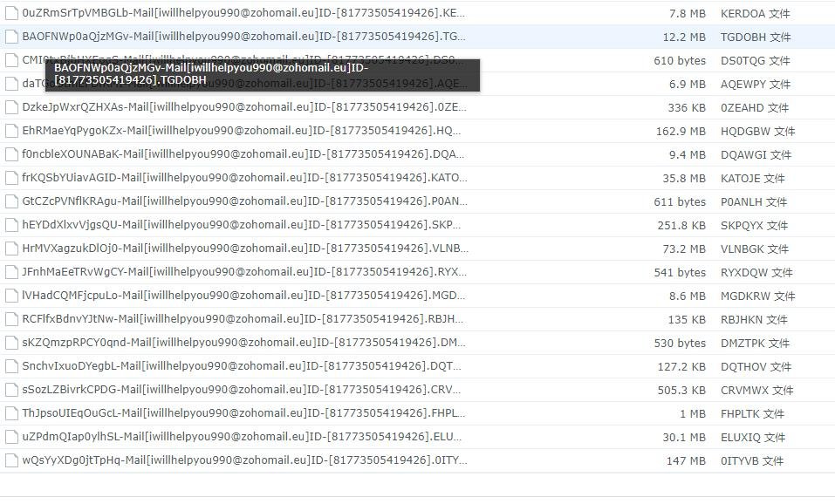Viewport: 835px width, 504px height.
Task: Click the file icon beside DzkeJpWxrQZHXAs-Mail
Action: 11,107
